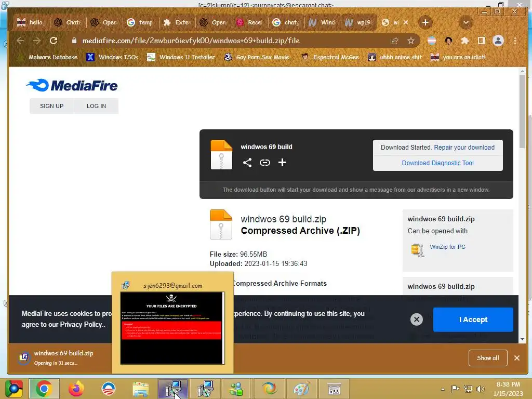Click the MediaFire logo
Viewport: 532px width, 399px height.
[72, 86]
